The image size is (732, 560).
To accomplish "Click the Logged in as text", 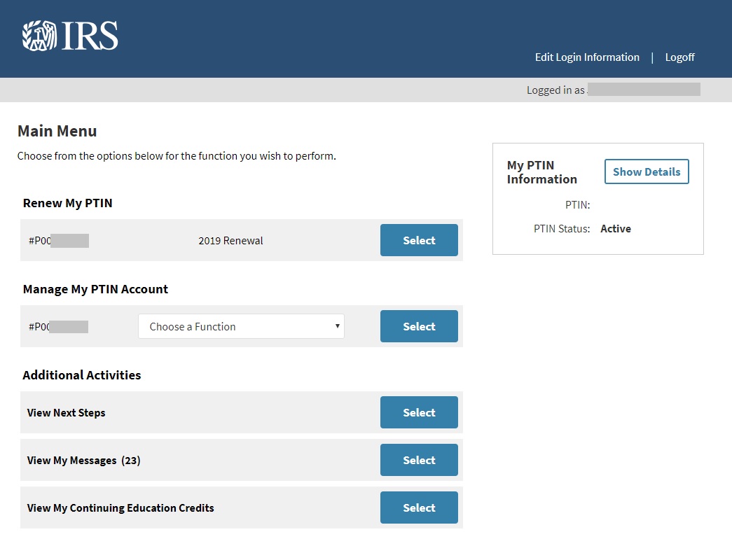I will click(555, 90).
